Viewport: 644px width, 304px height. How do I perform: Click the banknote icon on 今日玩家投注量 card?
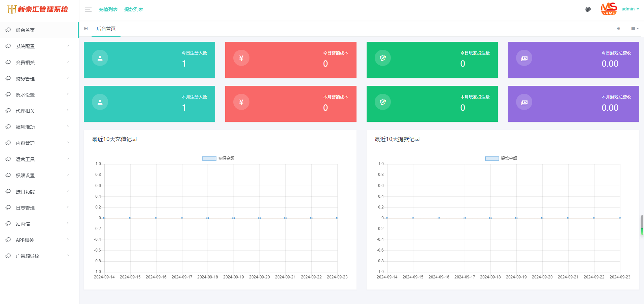coord(382,58)
